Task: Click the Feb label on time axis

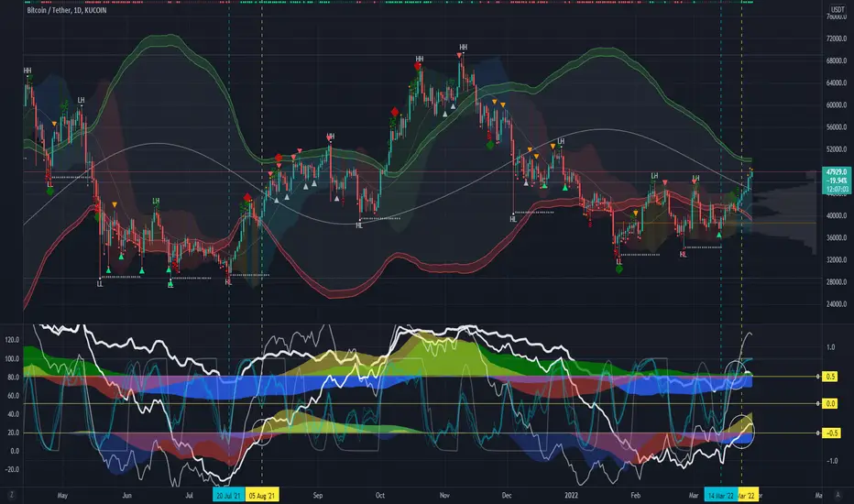Action: coord(635,495)
